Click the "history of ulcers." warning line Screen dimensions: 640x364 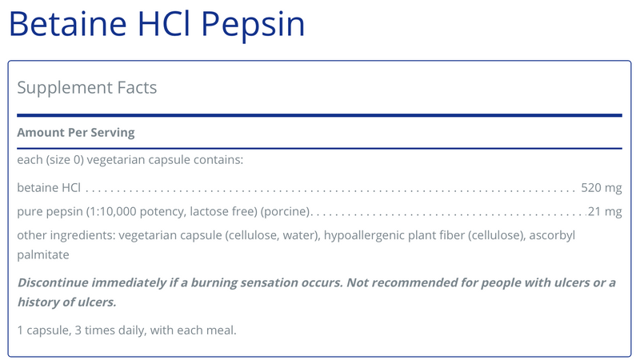[66, 302]
